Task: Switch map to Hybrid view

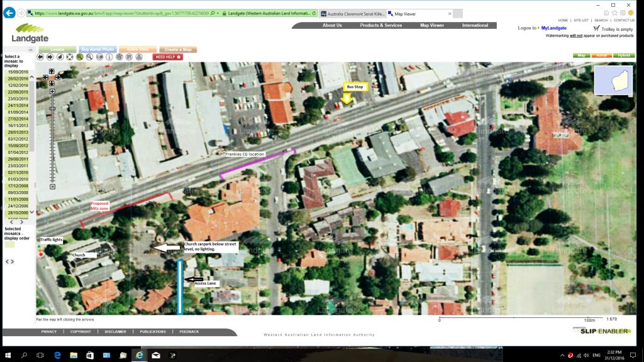Action: [x=623, y=56]
